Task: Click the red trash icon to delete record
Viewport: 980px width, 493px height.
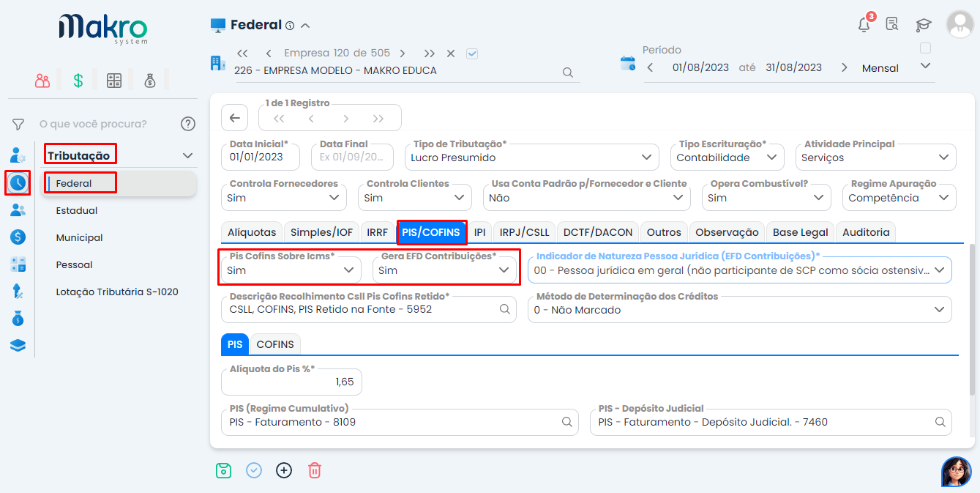Action: [314, 470]
